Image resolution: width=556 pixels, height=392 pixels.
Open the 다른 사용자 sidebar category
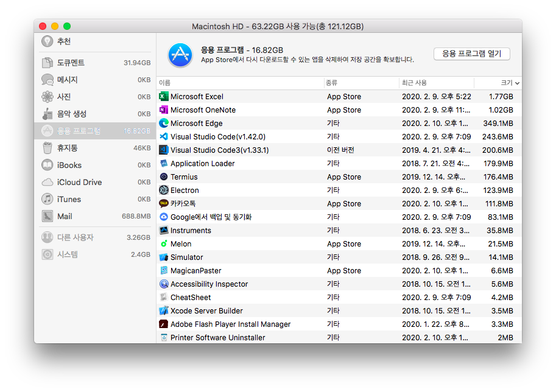coord(95,237)
